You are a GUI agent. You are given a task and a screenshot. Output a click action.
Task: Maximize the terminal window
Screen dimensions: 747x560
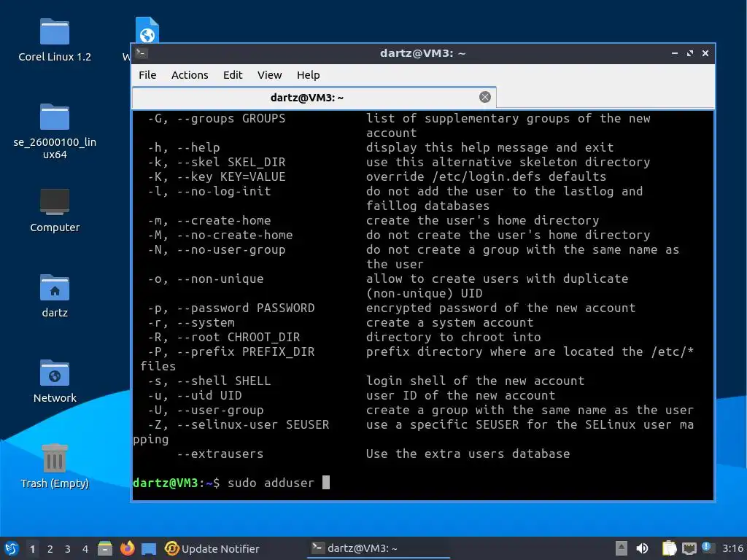tap(690, 53)
